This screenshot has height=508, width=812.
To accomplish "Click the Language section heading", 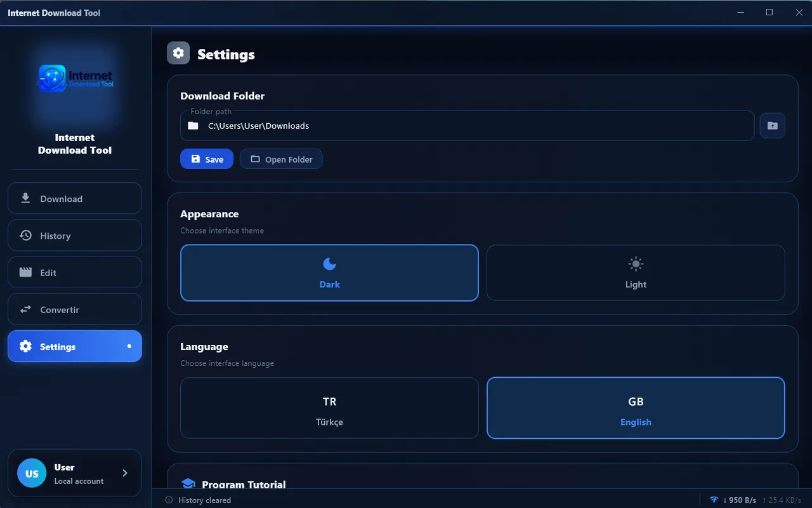I will pos(204,347).
